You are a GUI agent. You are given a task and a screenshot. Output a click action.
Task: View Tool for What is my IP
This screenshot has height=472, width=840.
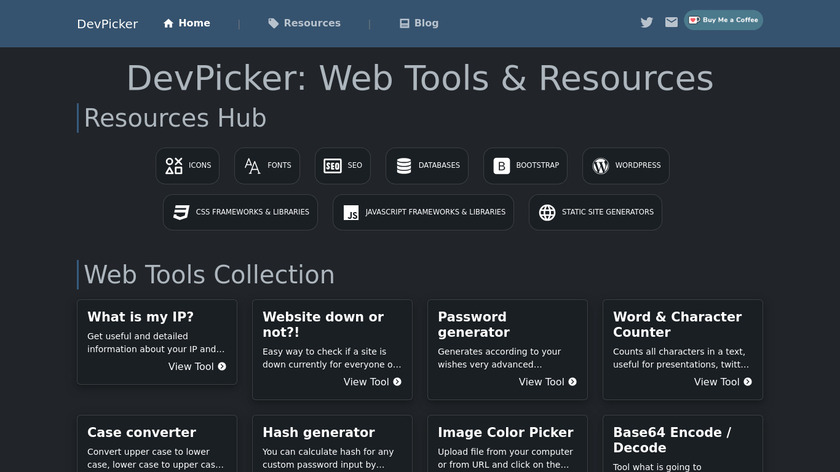click(x=197, y=366)
